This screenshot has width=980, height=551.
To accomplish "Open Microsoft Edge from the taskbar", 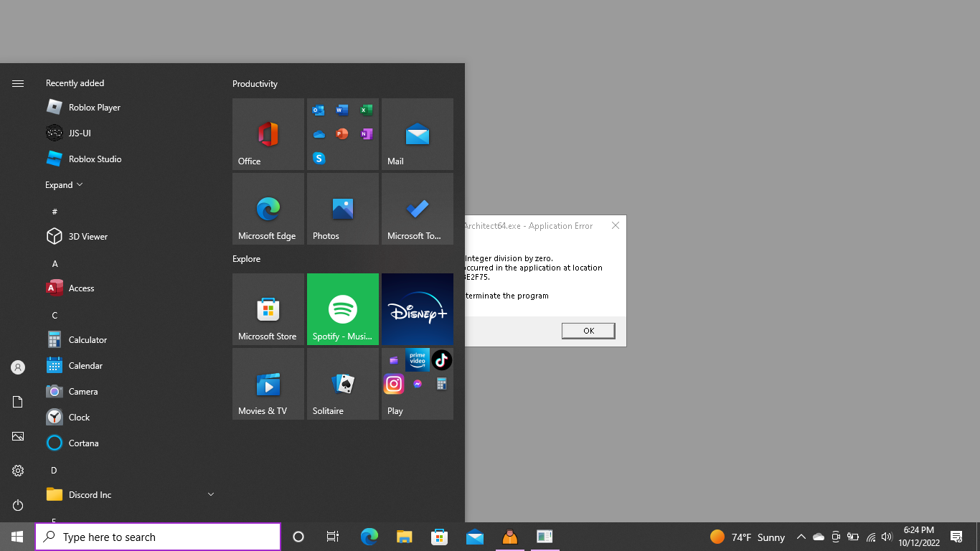I will [369, 537].
